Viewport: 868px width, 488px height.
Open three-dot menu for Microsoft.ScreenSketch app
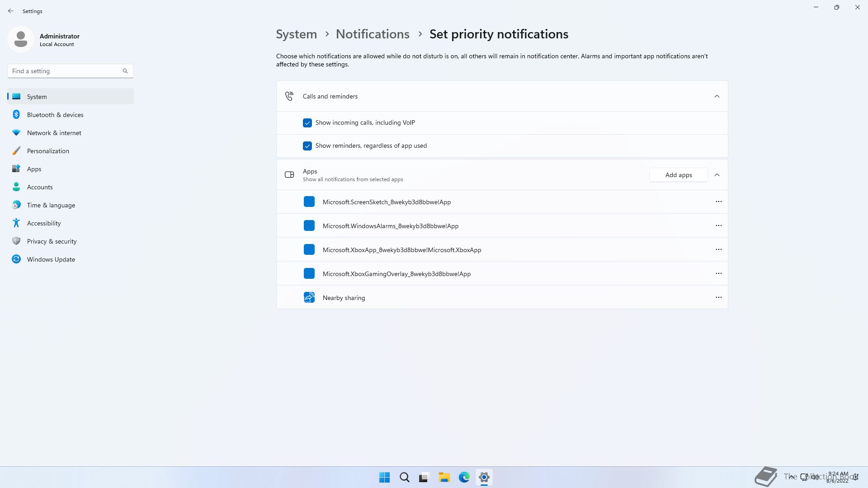(x=718, y=202)
